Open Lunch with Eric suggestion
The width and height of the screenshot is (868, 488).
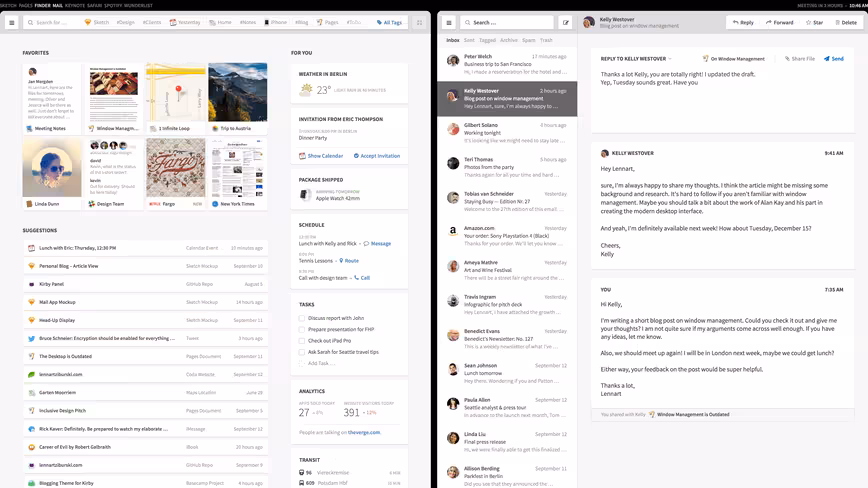tap(146, 248)
